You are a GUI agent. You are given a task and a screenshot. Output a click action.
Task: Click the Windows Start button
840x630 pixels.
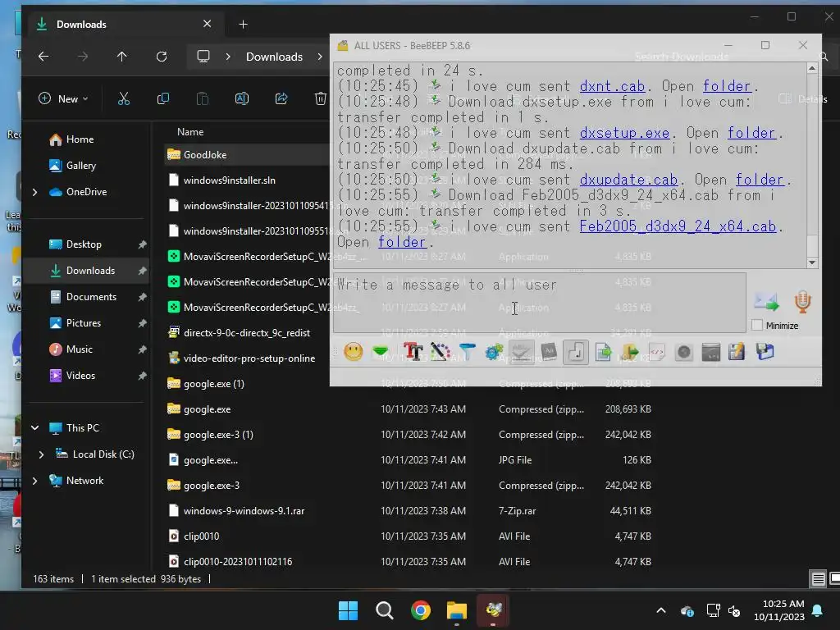tap(348, 610)
